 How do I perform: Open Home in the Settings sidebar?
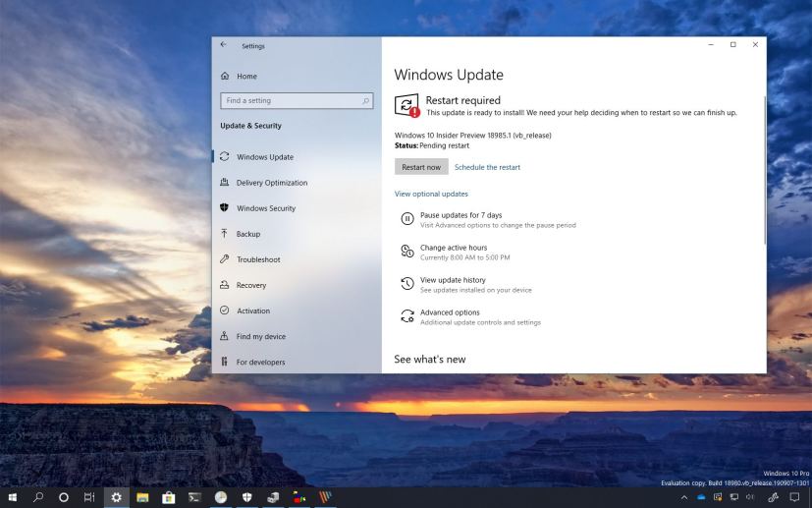tap(239, 76)
